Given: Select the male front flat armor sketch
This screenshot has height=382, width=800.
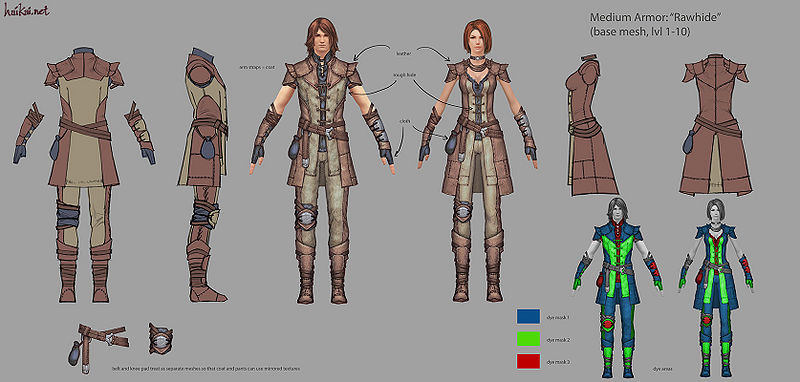Looking at the screenshot, I should [x=84, y=174].
